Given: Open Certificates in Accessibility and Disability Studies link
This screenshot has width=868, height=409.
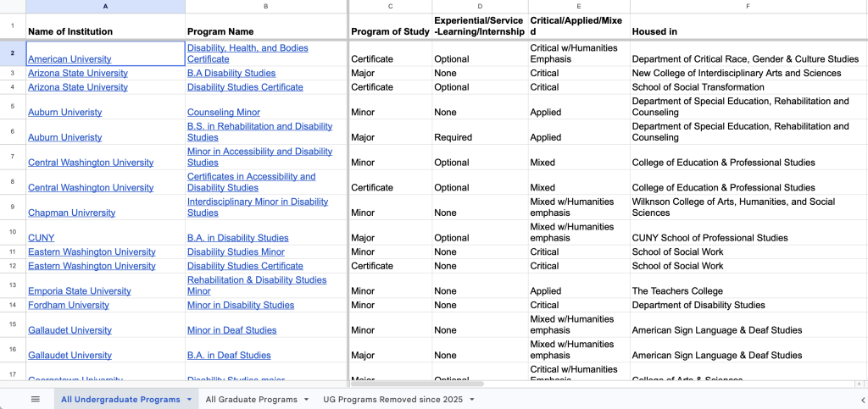Looking at the screenshot, I should [x=251, y=182].
